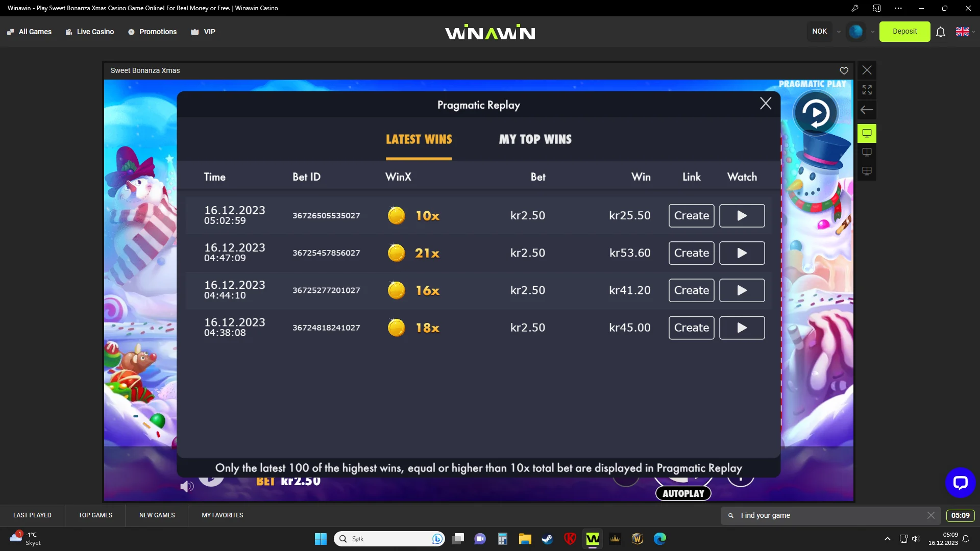This screenshot has height=551, width=980.
Task: Click the Deposit button
Action: point(904,31)
